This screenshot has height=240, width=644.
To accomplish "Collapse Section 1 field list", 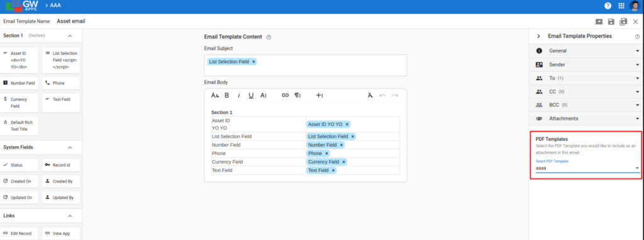I will pyautogui.click(x=70, y=36).
